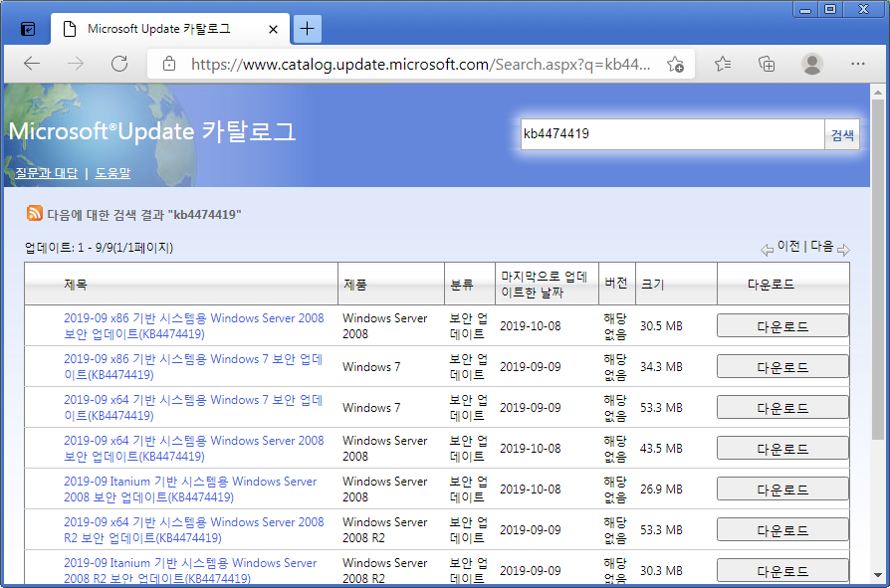Add this page to favorites
This screenshot has width=890, height=588.
click(675, 64)
